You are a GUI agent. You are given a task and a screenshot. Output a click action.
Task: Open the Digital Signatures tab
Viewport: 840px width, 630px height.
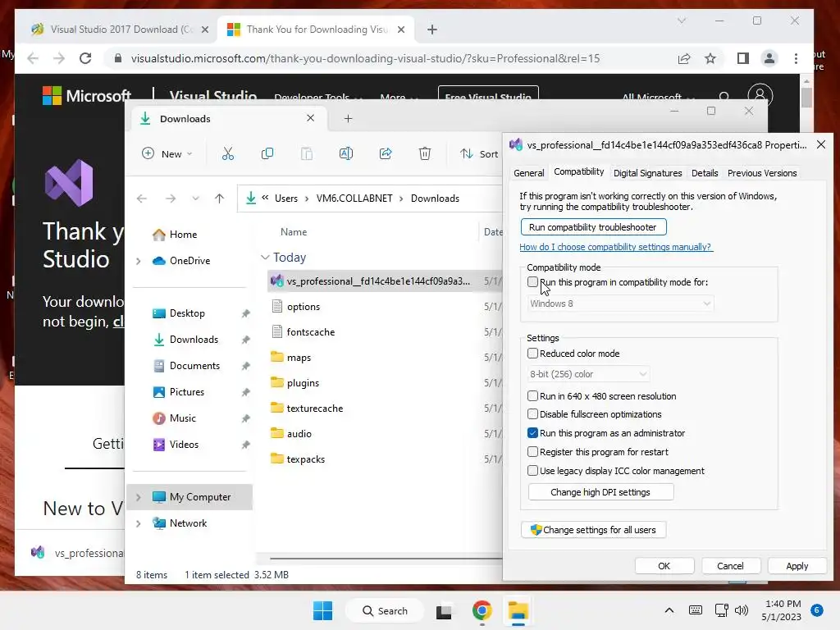point(648,173)
